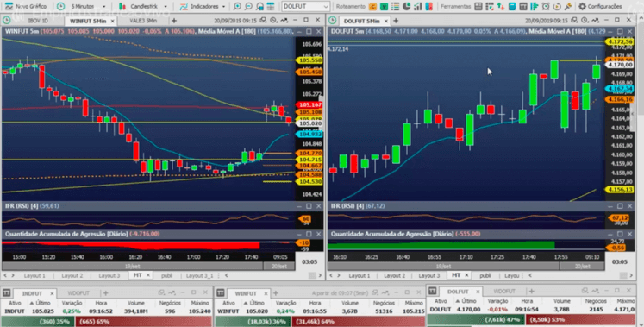Click the up-down arrows tool icon
The height and width of the screenshot is (327, 644).
click(x=501, y=6)
